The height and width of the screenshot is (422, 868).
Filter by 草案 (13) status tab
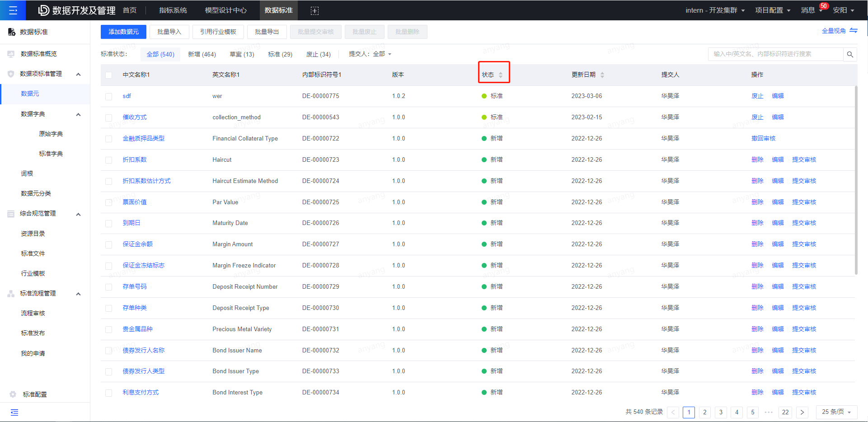242,54
